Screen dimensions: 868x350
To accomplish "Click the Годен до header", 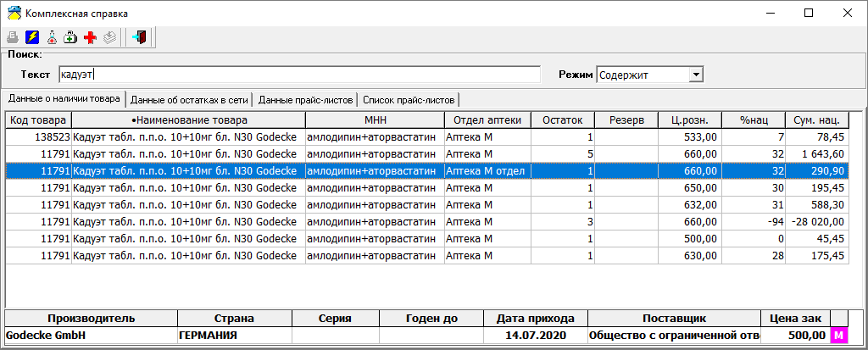I will coord(431,319).
